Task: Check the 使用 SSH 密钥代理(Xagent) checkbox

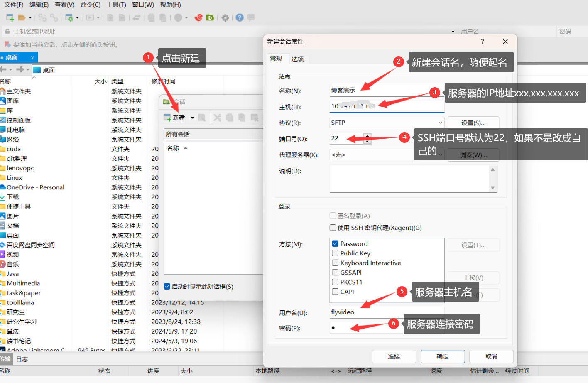Action: pos(333,228)
